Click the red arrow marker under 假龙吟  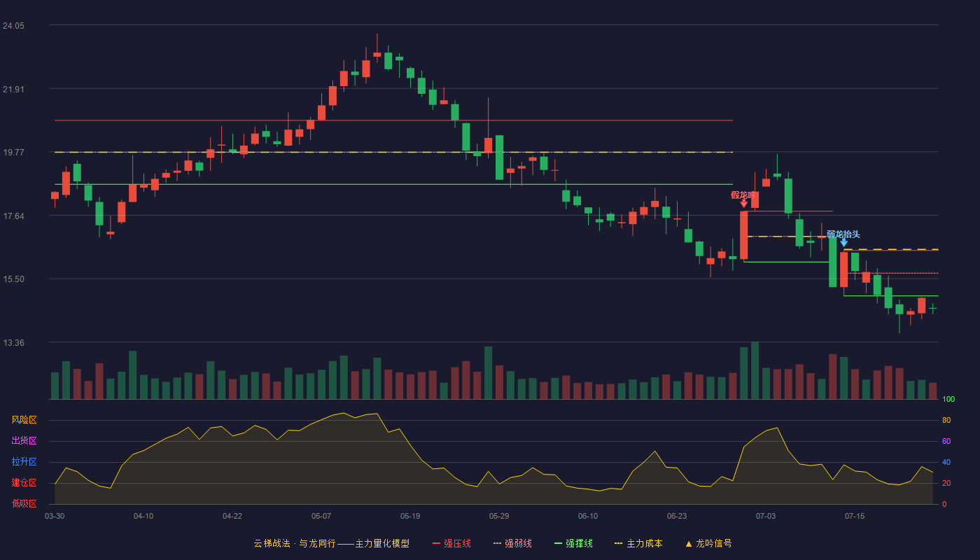(x=744, y=204)
